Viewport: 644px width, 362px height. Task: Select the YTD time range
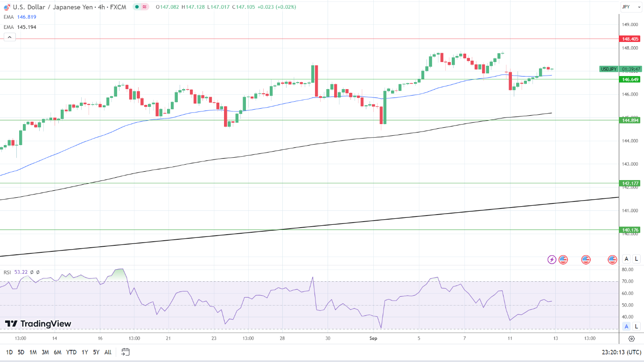pos(71,352)
